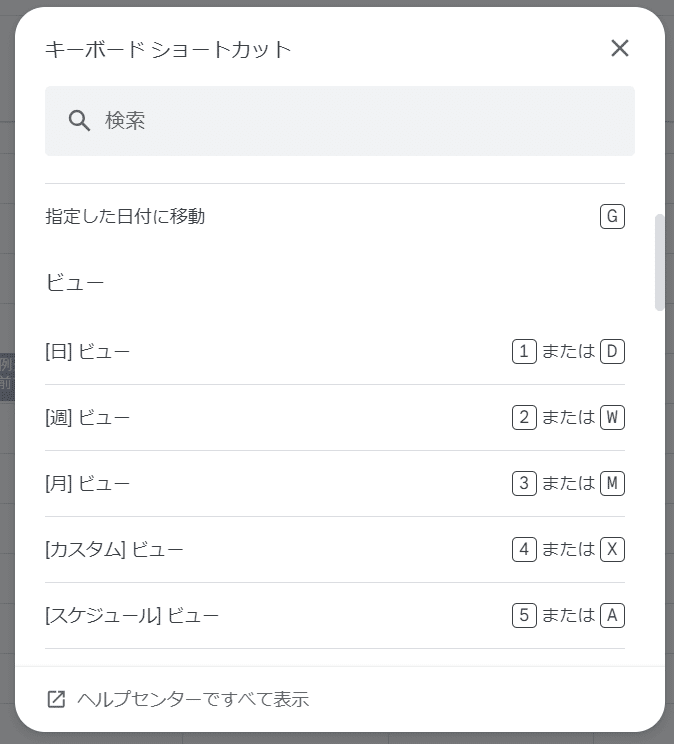Select the [月] ビュー shortcut row
This screenshot has height=744, width=674.
click(x=335, y=484)
